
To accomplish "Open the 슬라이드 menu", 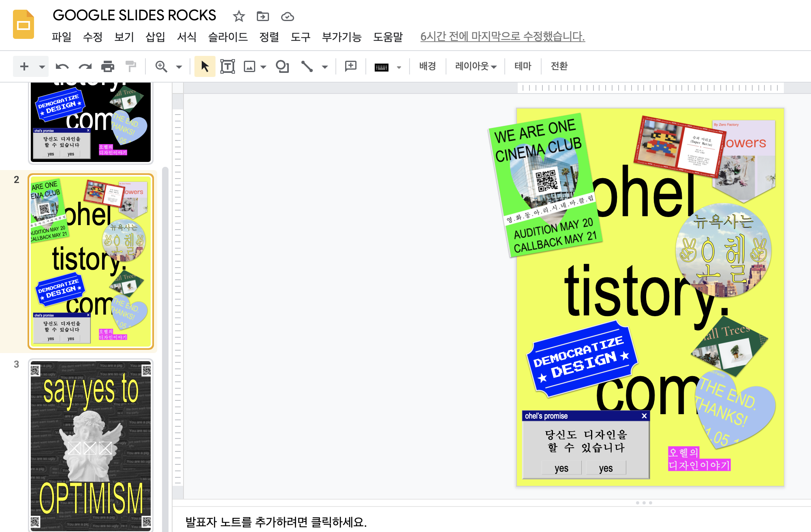I will 228,37.
